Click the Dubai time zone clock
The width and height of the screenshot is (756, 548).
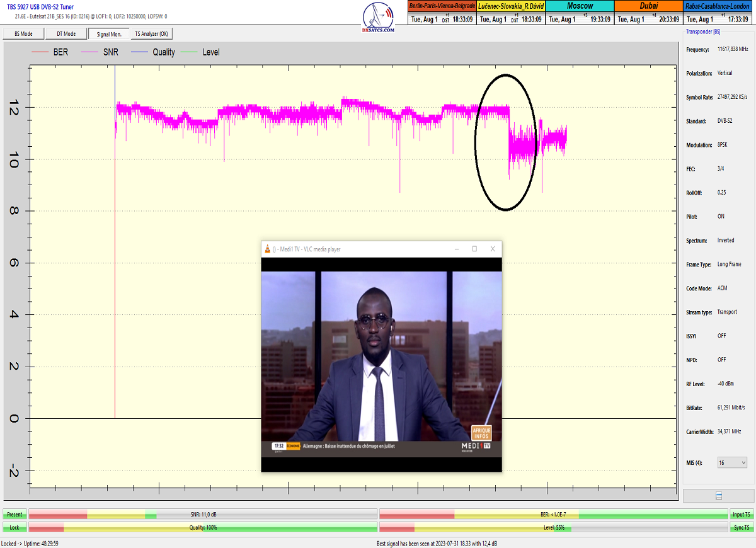648,13
